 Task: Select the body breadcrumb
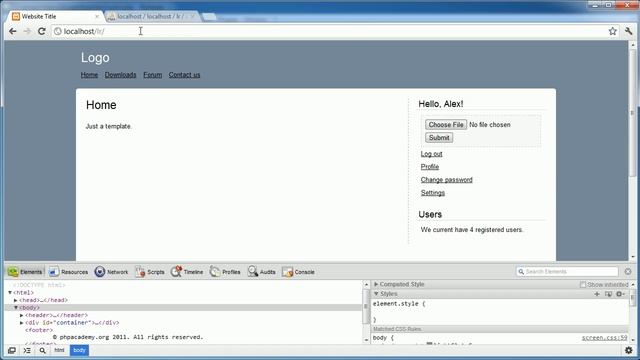79,350
